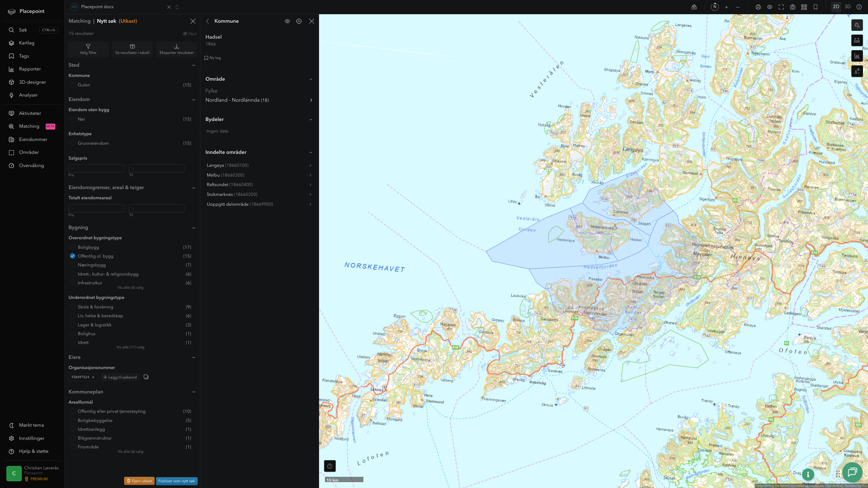Select the Næringsbygg building type

point(73,265)
